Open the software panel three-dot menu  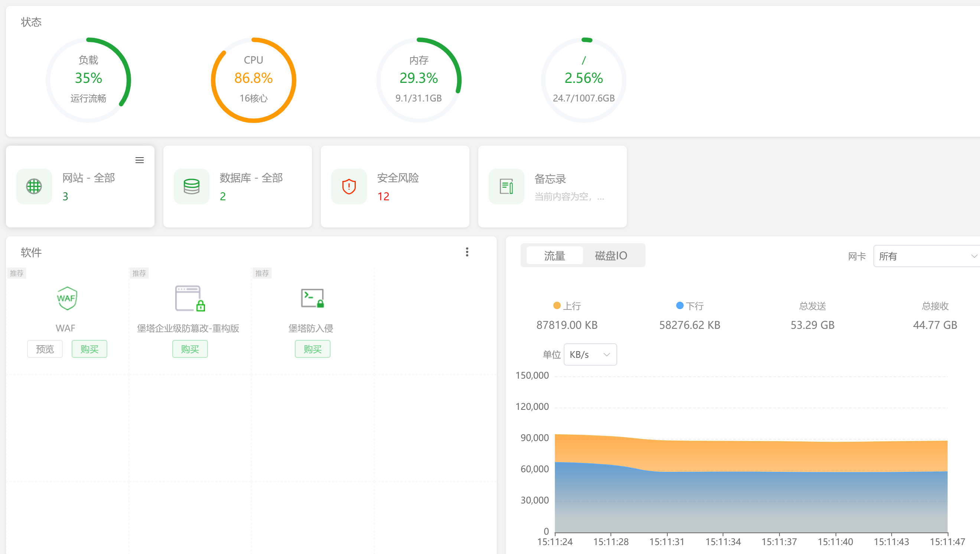point(467,252)
